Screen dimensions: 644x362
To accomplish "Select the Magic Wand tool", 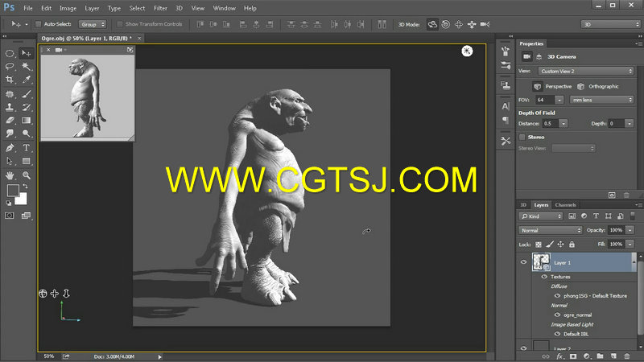I will point(26,67).
